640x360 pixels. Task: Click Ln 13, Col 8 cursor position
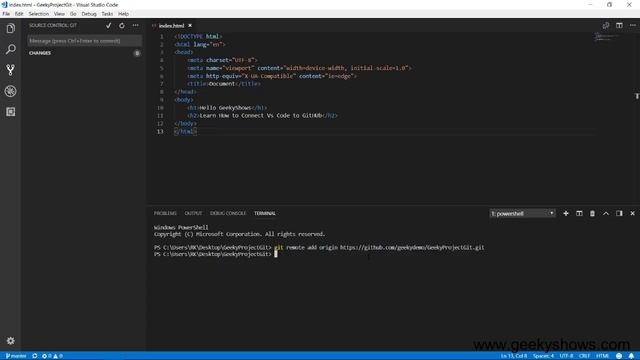514,356
